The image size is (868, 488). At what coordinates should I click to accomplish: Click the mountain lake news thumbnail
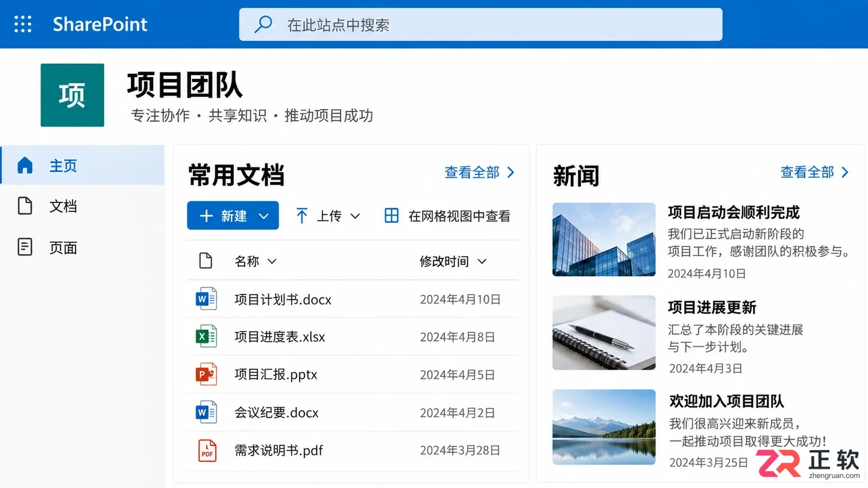click(x=603, y=427)
